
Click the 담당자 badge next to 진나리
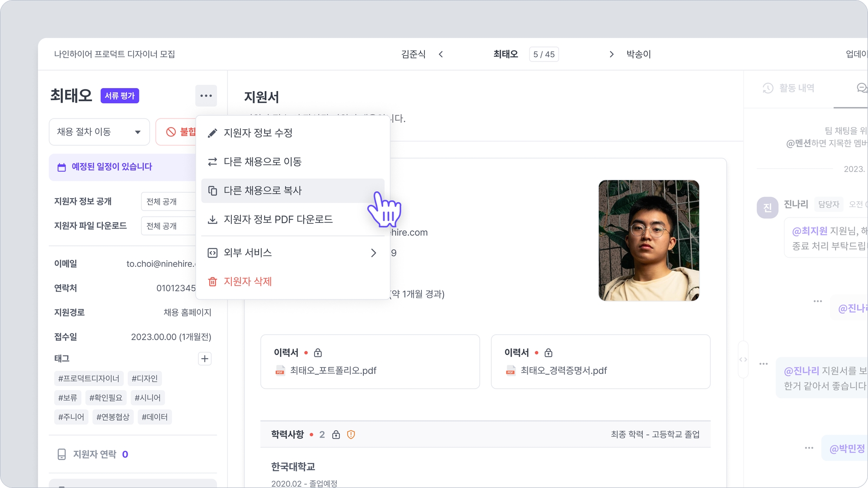(x=829, y=204)
